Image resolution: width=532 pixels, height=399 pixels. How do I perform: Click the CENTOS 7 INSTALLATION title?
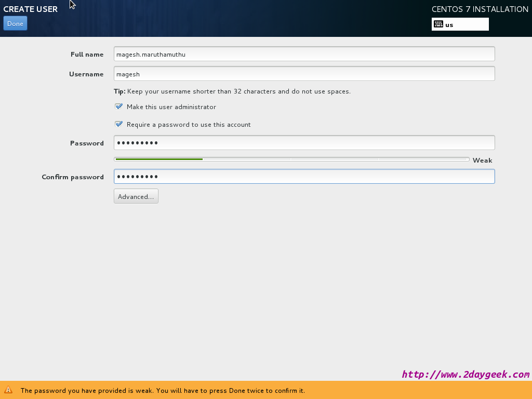tap(480, 9)
